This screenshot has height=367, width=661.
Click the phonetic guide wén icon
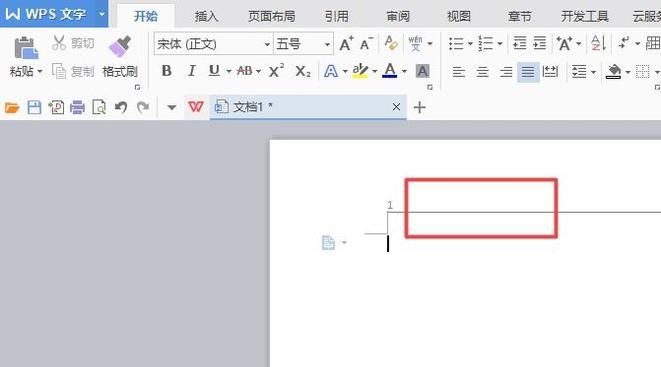(415, 43)
